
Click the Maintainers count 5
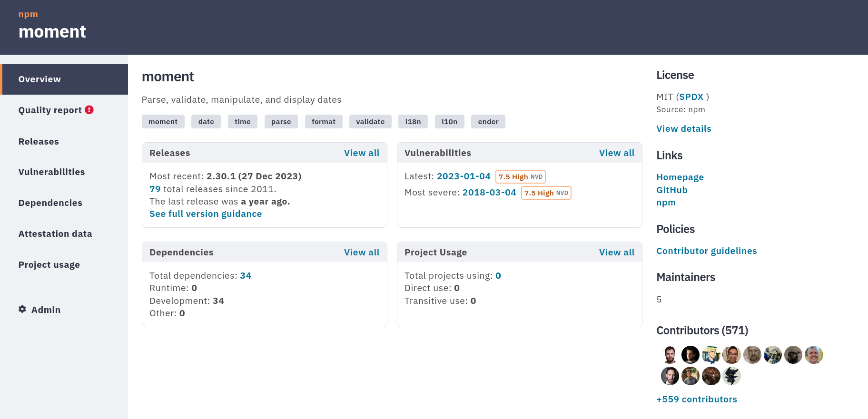click(x=659, y=299)
